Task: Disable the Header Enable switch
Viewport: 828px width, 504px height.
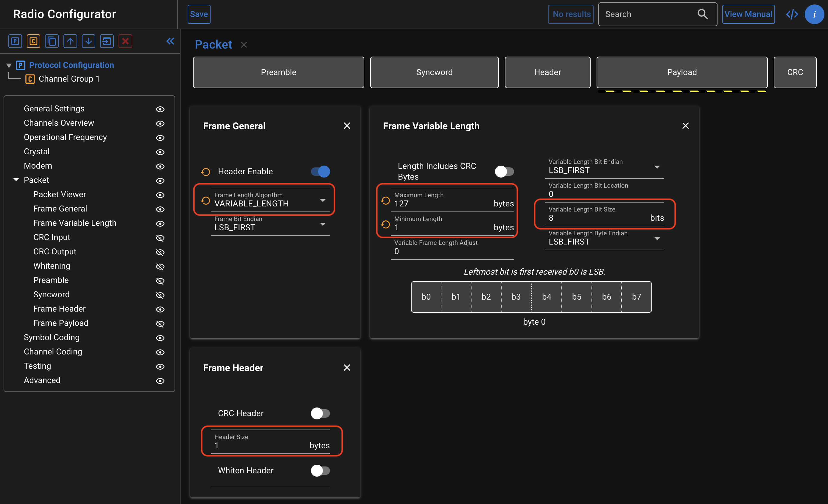Action: coord(320,171)
